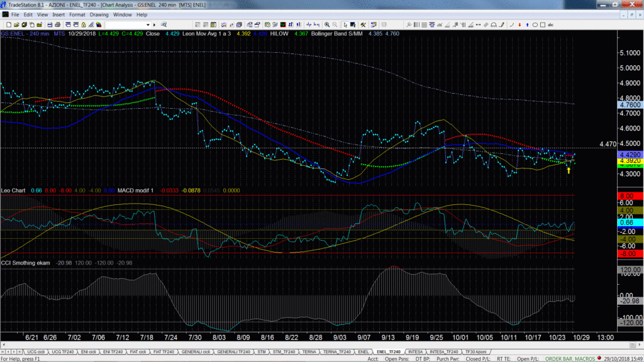The width and height of the screenshot is (644, 362).
Task: Open the File menu
Action: [15, 15]
